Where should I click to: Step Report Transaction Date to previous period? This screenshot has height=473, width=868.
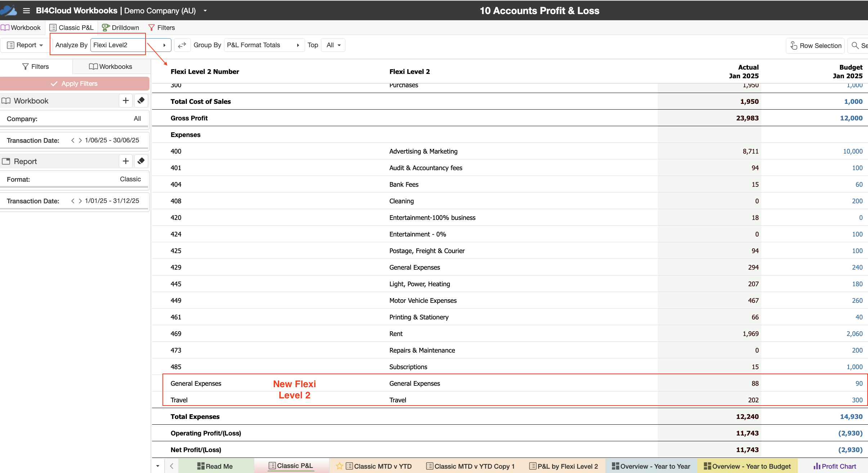(73, 201)
